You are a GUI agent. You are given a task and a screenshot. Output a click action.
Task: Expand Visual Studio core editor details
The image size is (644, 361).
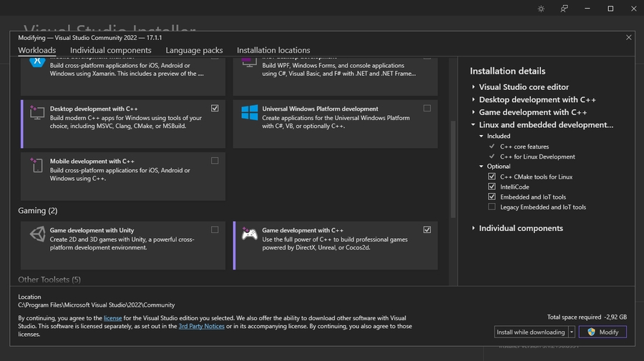pyautogui.click(x=474, y=87)
